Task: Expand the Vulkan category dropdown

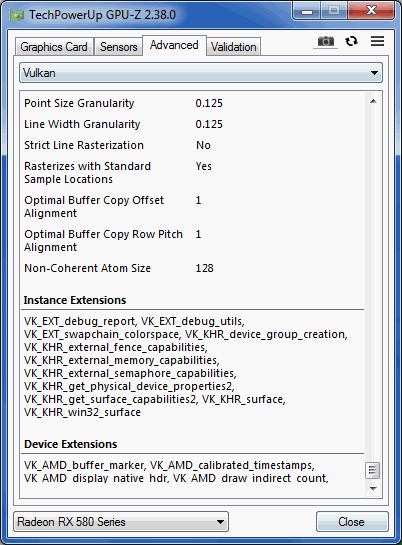Action: click(201, 73)
